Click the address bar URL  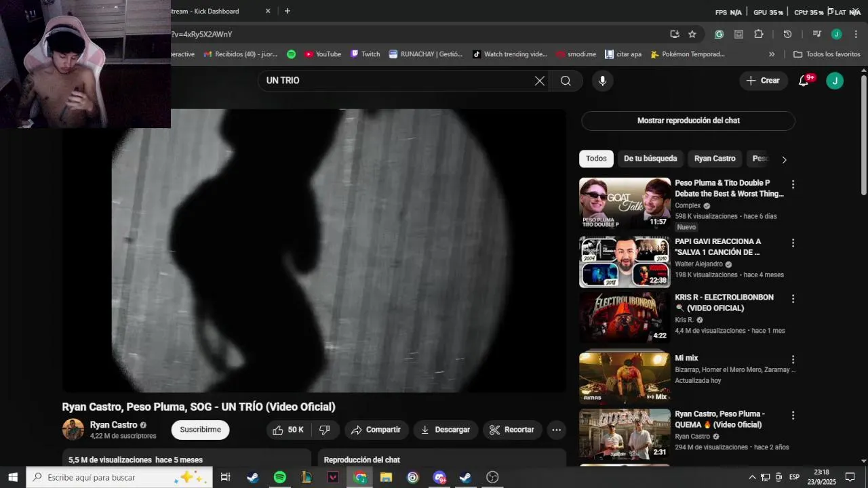(202, 34)
